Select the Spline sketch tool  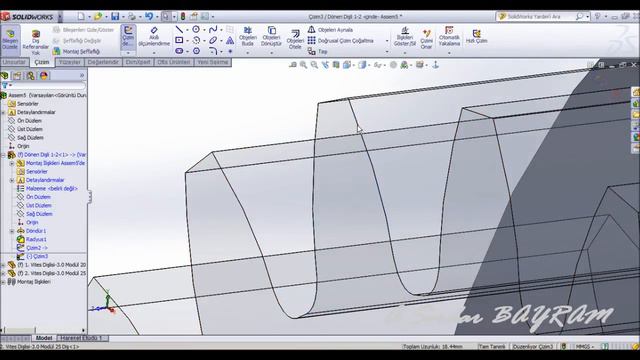coord(213,29)
